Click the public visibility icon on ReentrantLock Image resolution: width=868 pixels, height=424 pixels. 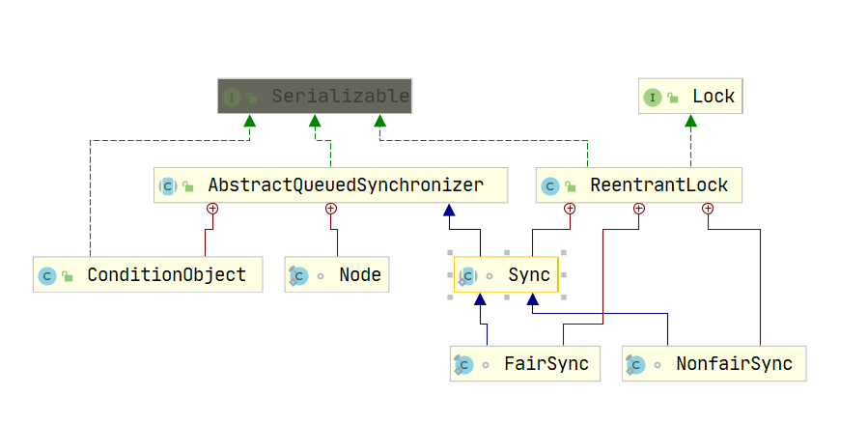click(571, 186)
